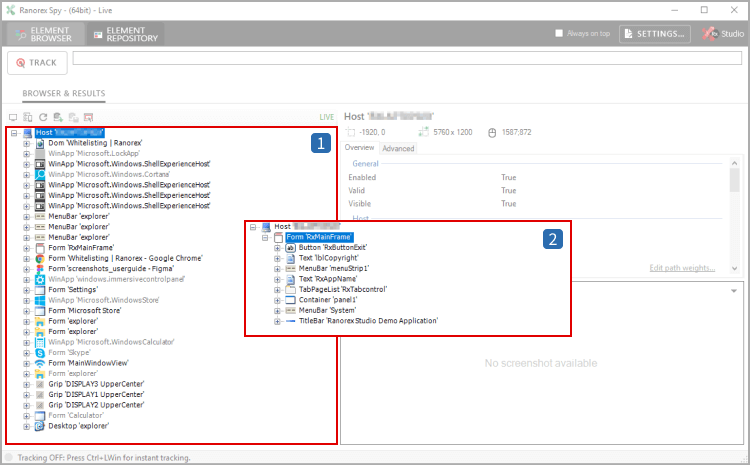Screen dimensions: 750x465
Task: Click the RanoreXPath input field
Action: pos(407,58)
